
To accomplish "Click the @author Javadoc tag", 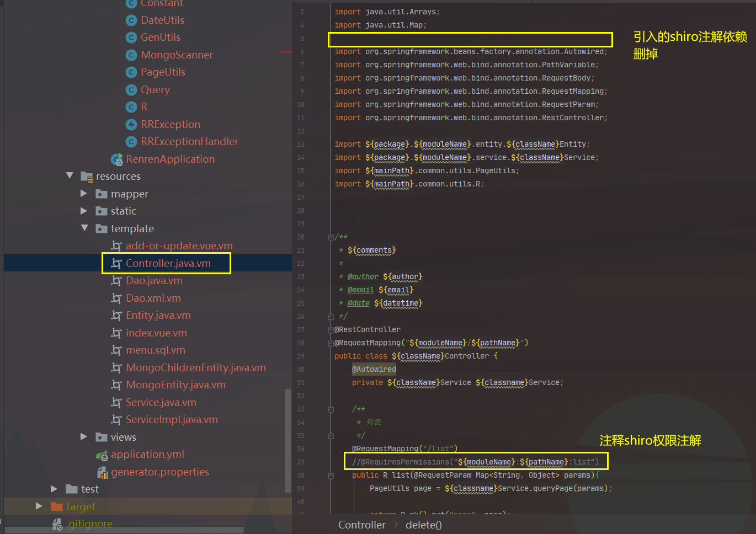I will [363, 277].
